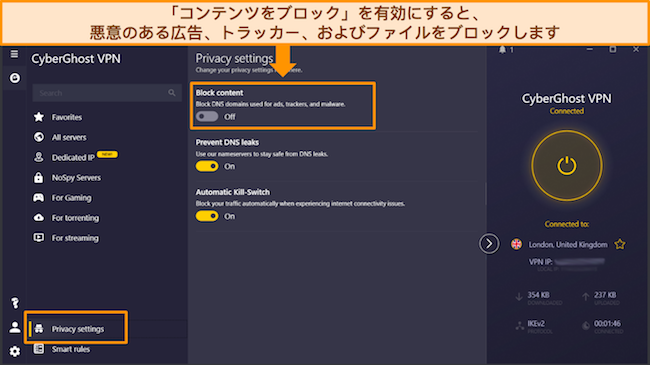650x365 pixels.
Task: Click the All servers globe icon
Action: coord(39,137)
